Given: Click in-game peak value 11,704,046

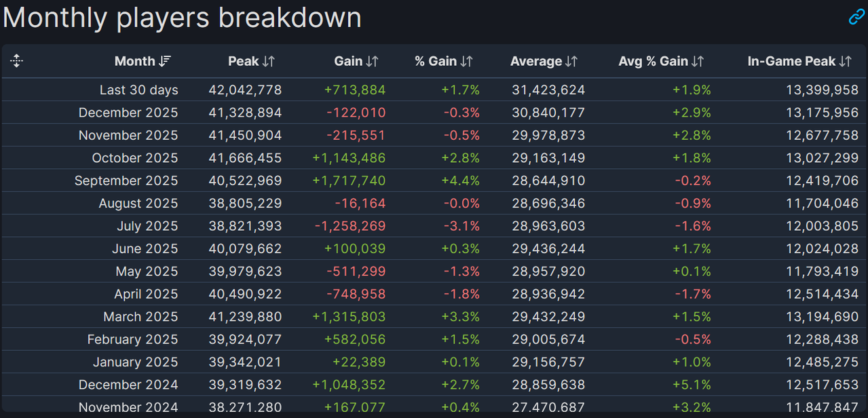Looking at the screenshot, I should coord(823,204).
